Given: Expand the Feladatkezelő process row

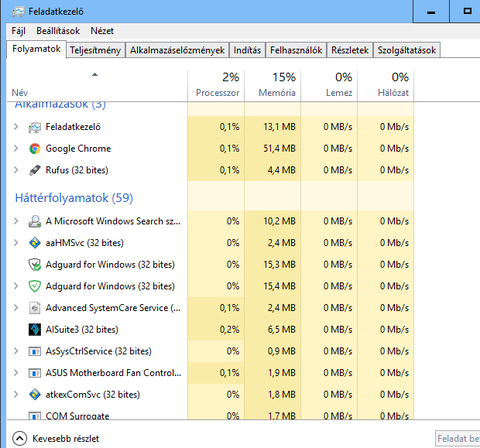Looking at the screenshot, I should click(x=16, y=127).
